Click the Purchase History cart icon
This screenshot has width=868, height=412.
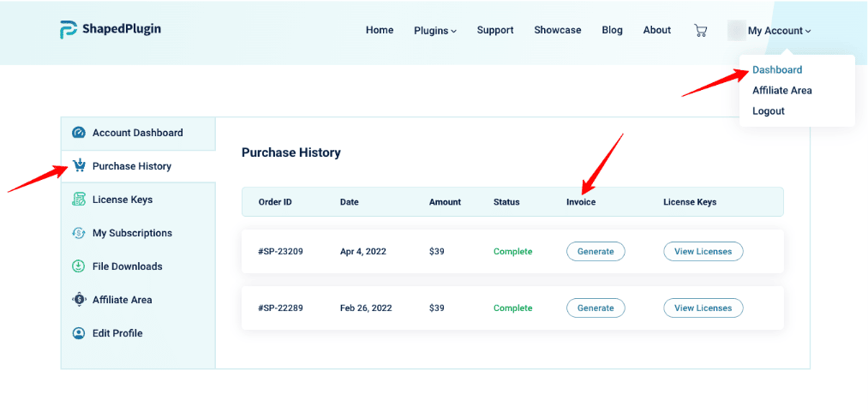click(x=79, y=166)
